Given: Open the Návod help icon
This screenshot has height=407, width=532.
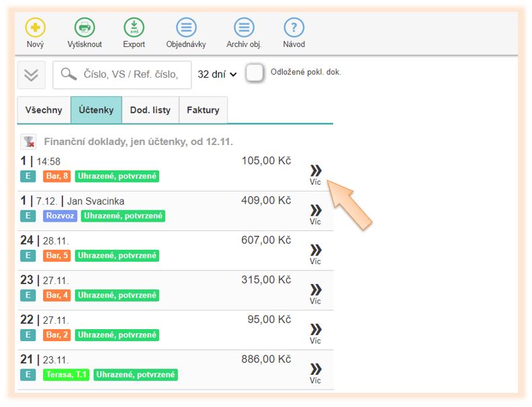Looking at the screenshot, I should point(294,28).
